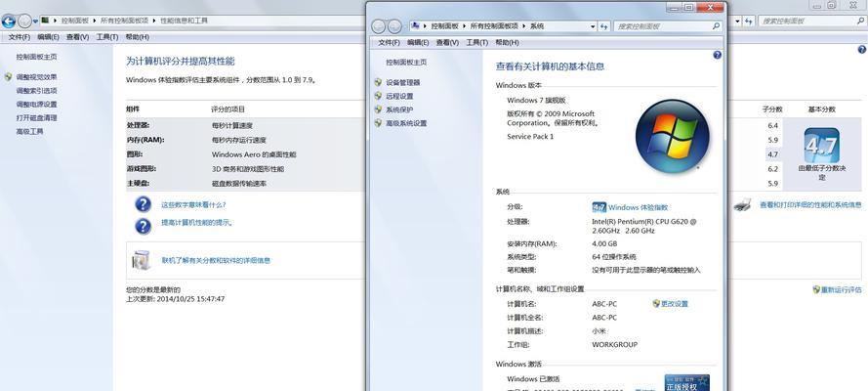Click 控制面板 breadcrumb in performance info window
The height and width of the screenshot is (391, 868).
(75, 21)
